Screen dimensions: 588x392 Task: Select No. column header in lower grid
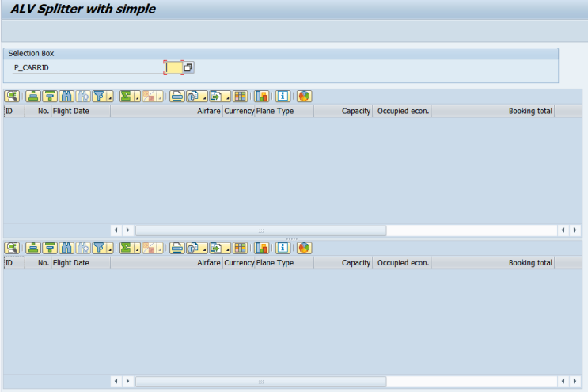(38, 263)
